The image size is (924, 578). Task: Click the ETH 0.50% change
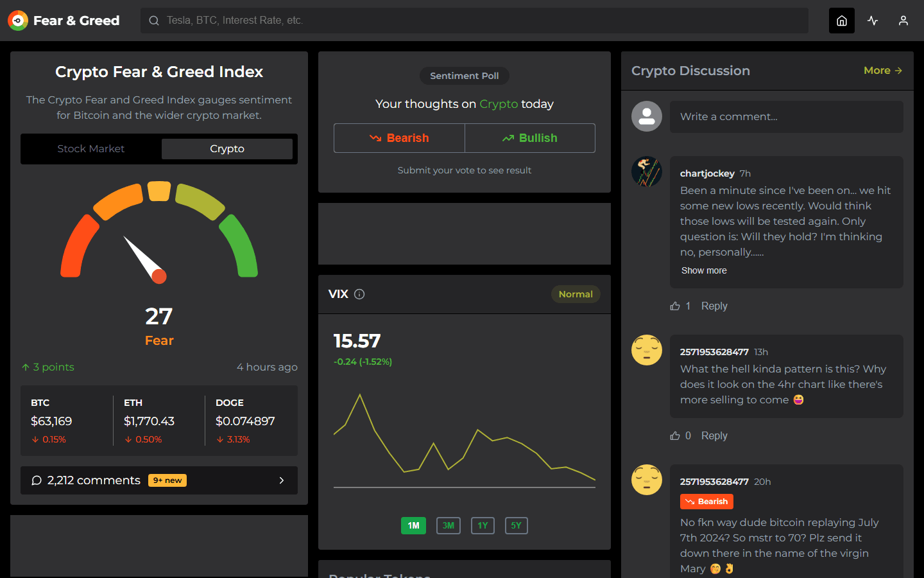143,440
